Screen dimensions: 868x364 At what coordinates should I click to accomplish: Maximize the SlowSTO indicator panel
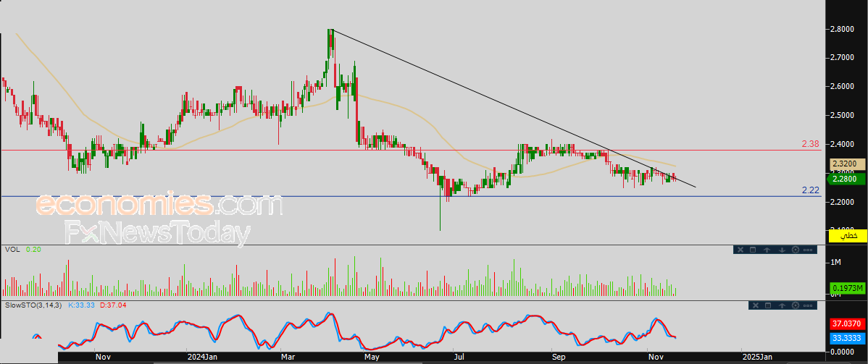coord(768,305)
